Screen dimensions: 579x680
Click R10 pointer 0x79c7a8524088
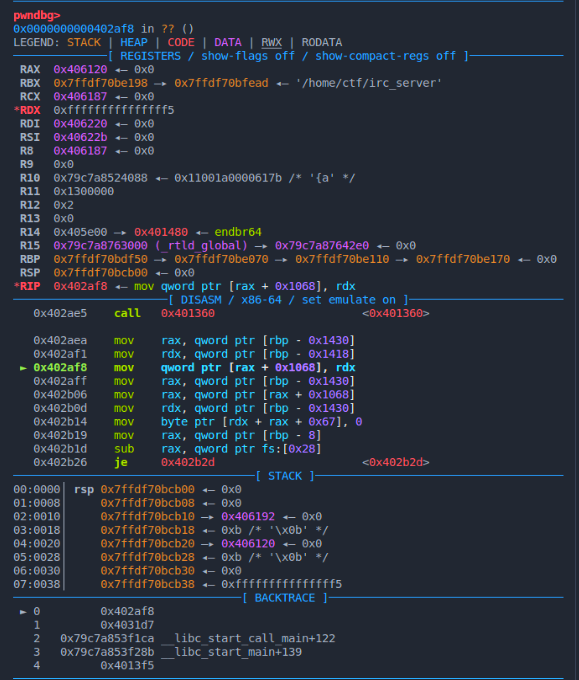(100, 178)
